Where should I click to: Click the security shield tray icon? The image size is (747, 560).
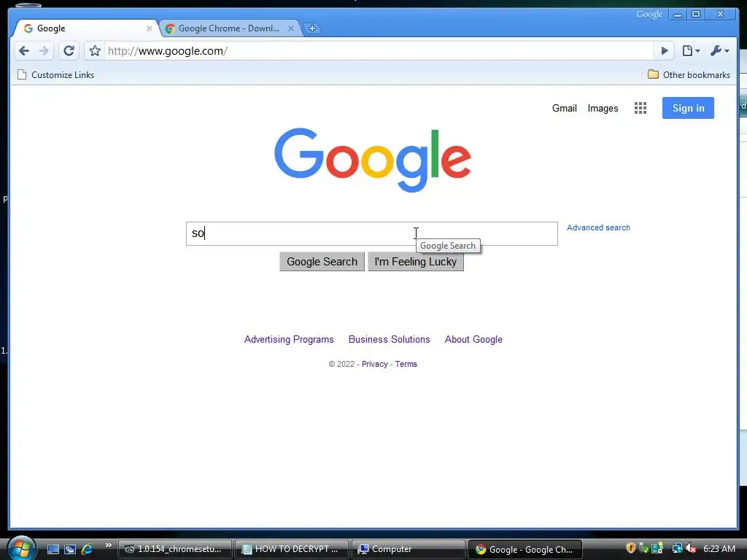(631, 548)
